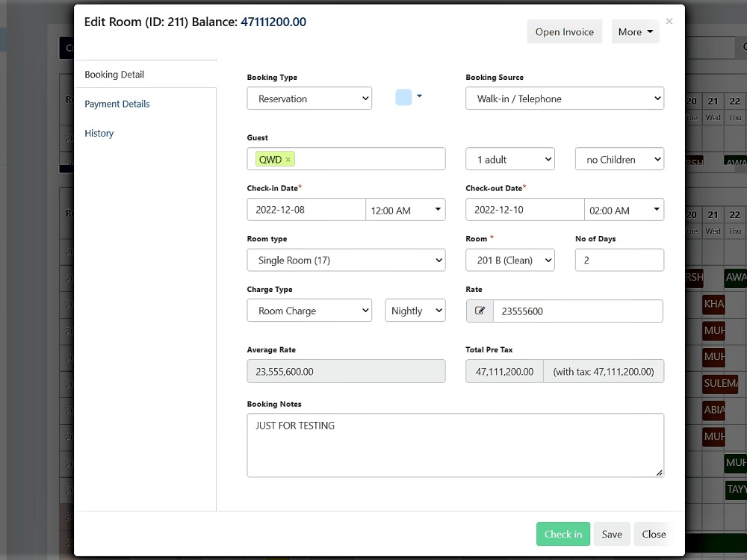Switch to the Payment Details tab
Viewport: 747px width, 560px height.
pos(117,104)
